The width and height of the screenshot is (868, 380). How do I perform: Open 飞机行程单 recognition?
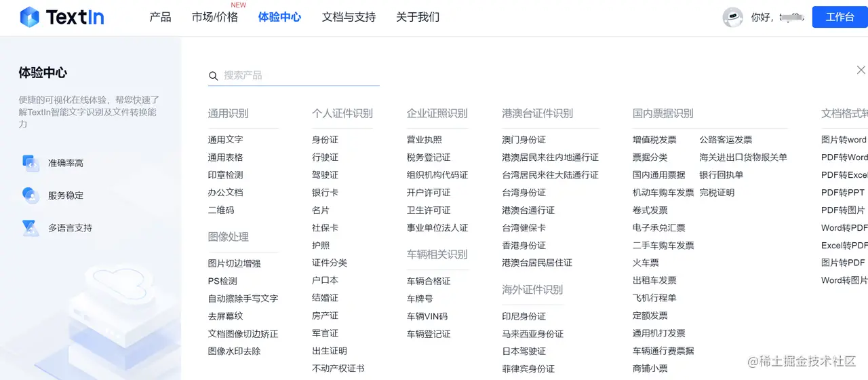654,298
